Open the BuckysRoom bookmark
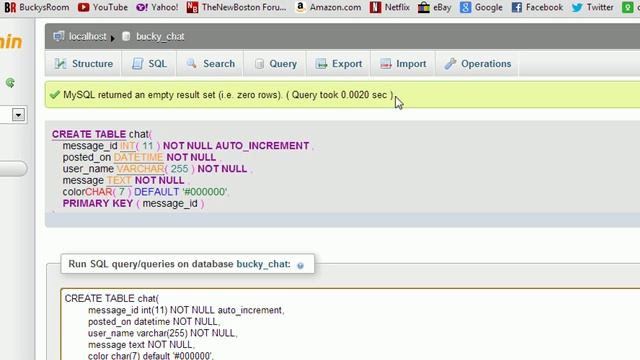This screenshot has width=640, height=360. [37, 7]
